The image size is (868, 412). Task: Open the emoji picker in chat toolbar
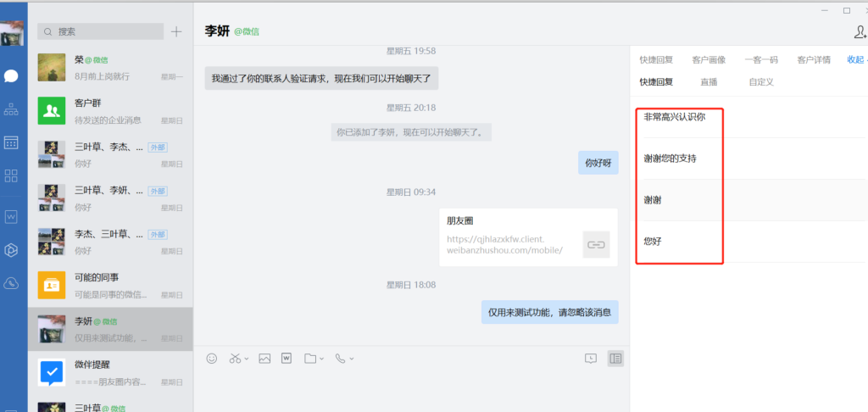point(211,359)
